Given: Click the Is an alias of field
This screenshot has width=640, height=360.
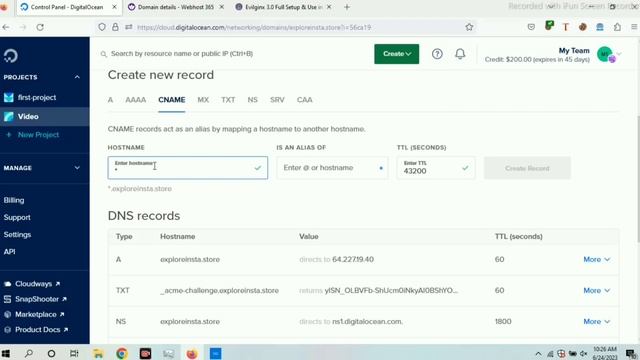Looking at the screenshot, I should (x=332, y=168).
